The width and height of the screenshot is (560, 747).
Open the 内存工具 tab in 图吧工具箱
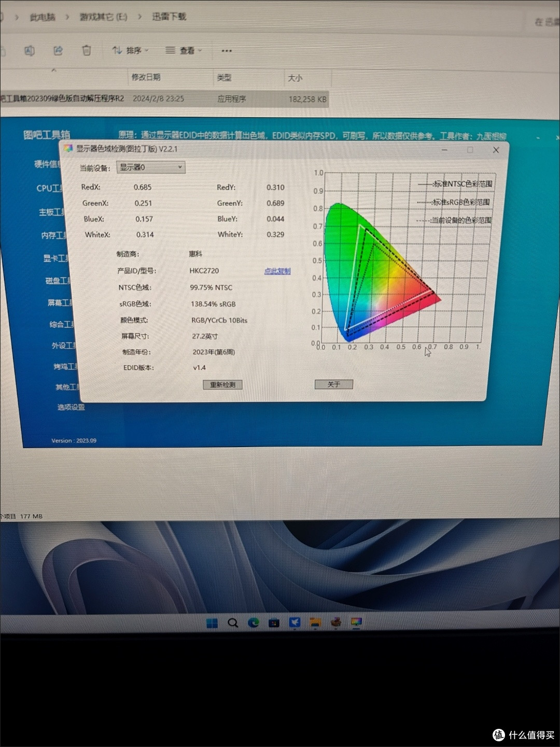pos(54,236)
